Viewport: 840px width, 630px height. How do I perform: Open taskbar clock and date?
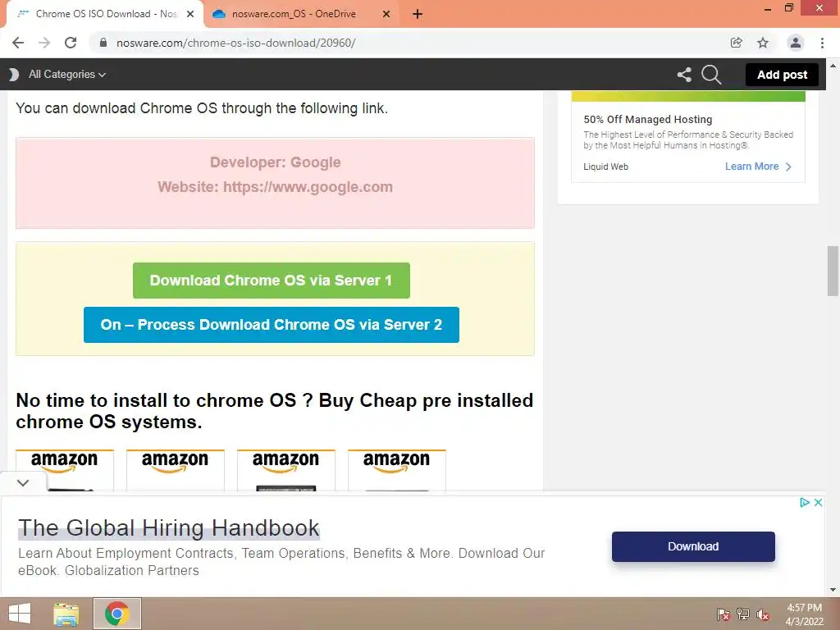tap(804, 614)
